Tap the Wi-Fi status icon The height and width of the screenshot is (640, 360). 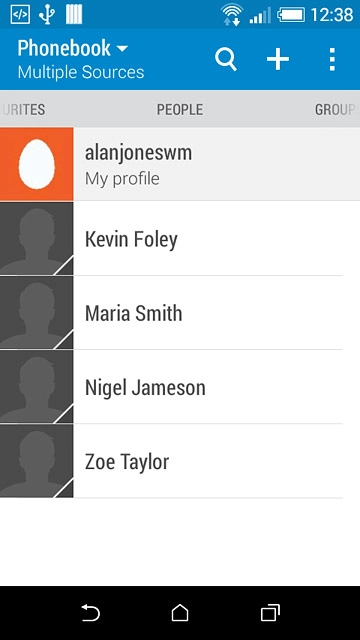point(232,15)
